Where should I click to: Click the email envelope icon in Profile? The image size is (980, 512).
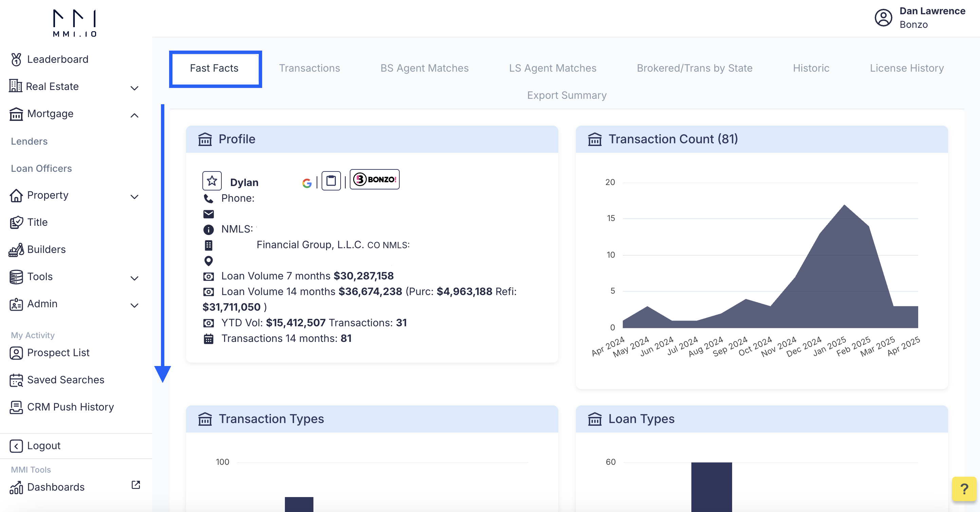coord(208,214)
